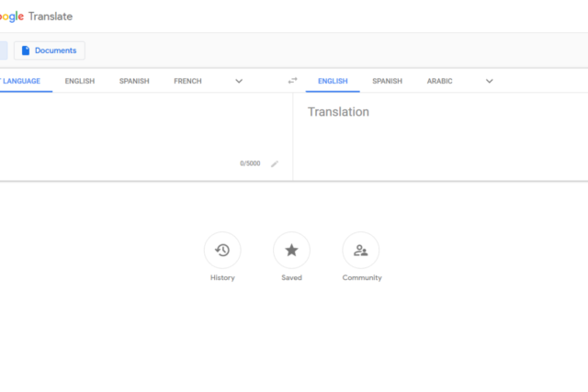This screenshot has width=588, height=392.
Task: Open the Documents translation mode
Action: point(50,50)
